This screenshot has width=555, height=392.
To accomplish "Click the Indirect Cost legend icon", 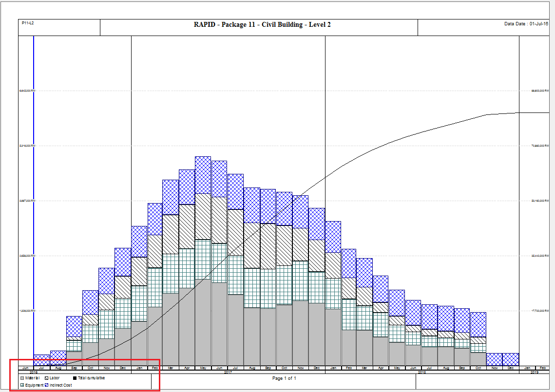I will coord(47,385).
